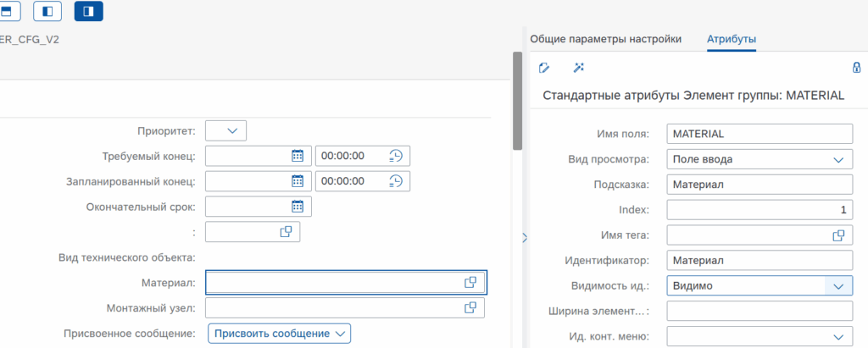Open value help for Материал field

click(470, 283)
